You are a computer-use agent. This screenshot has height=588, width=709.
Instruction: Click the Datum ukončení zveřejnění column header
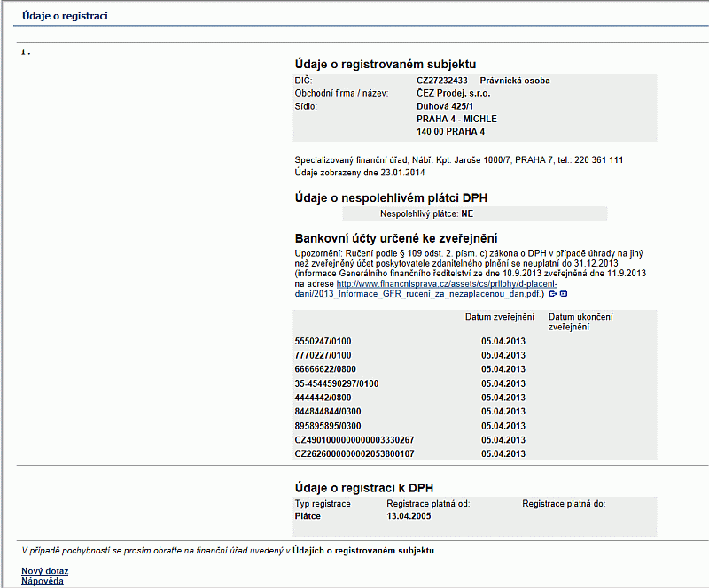click(x=580, y=321)
